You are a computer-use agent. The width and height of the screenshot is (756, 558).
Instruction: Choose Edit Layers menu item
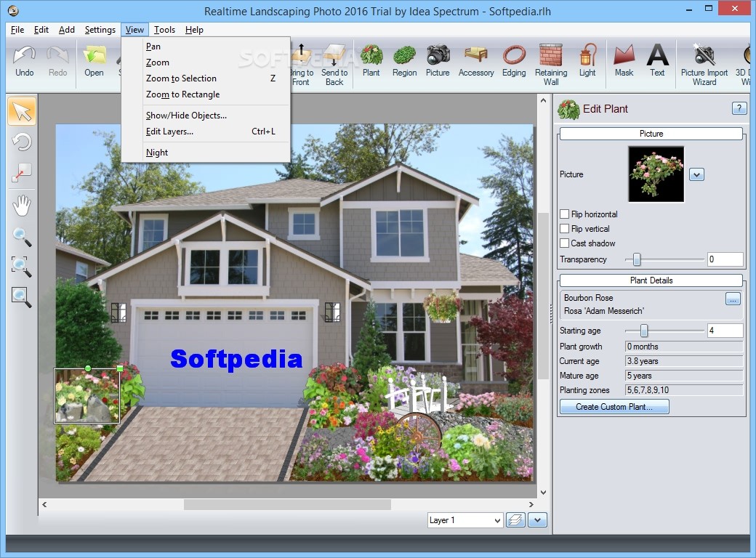tap(206, 131)
